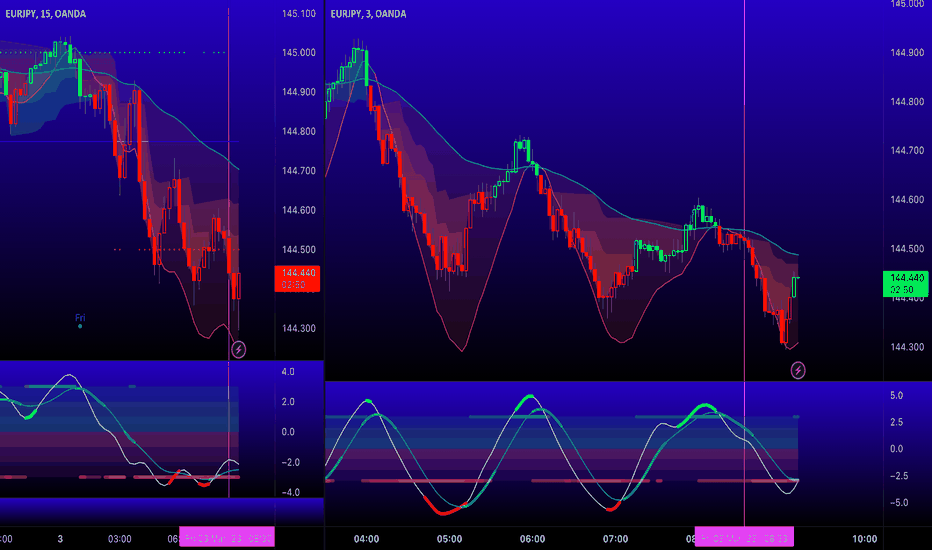Click the -4.0 level on the left oscillator scale
The width and height of the screenshot is (932, 550).
click(289, 492)
